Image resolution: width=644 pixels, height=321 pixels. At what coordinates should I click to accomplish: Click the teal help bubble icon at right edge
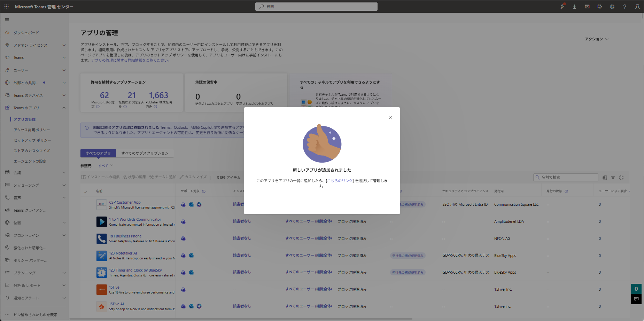(636, 289)
